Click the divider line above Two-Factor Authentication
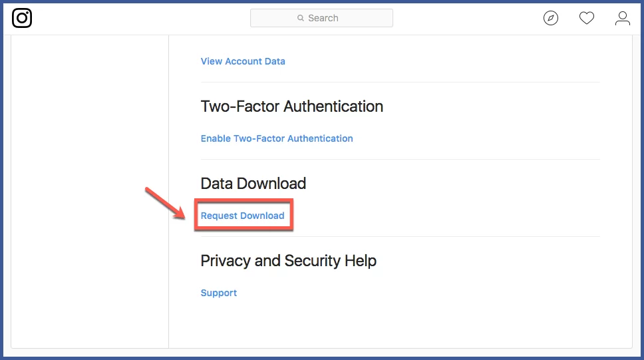The height and width of the screenshot is (360, 644). tap(400, 83)
